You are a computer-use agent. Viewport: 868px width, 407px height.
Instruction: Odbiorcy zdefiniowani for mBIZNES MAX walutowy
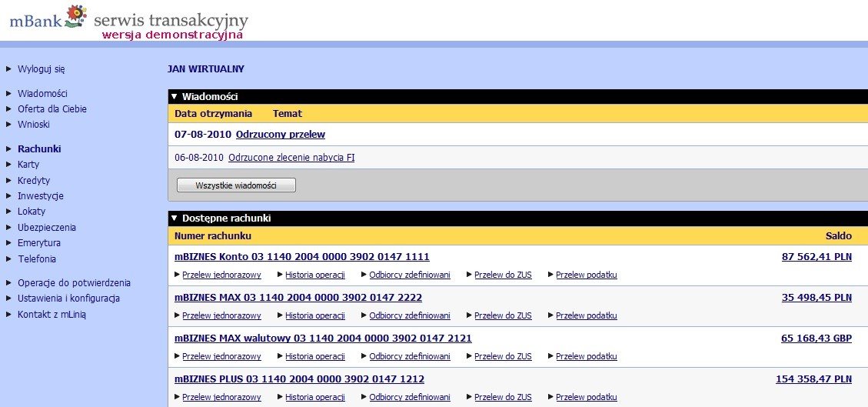[x=410, y=357]
